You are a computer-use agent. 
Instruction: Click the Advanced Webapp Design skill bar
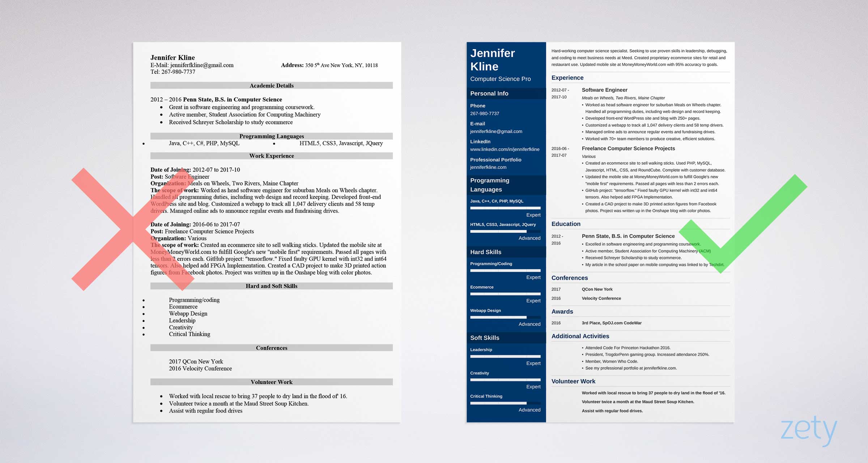click(502, 320)
